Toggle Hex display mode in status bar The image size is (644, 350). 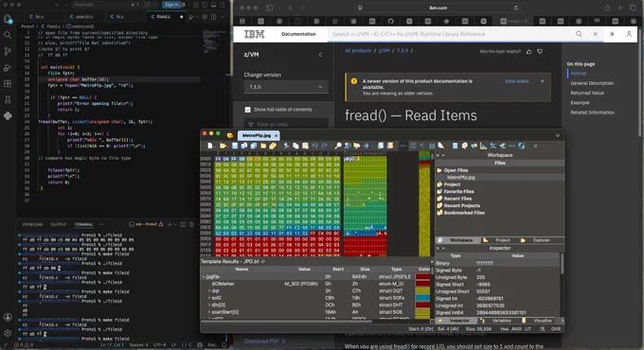[x=505, y=329]
